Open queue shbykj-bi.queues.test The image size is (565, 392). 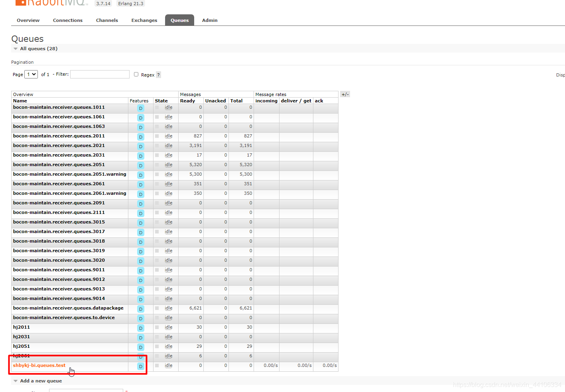(39, 365)
